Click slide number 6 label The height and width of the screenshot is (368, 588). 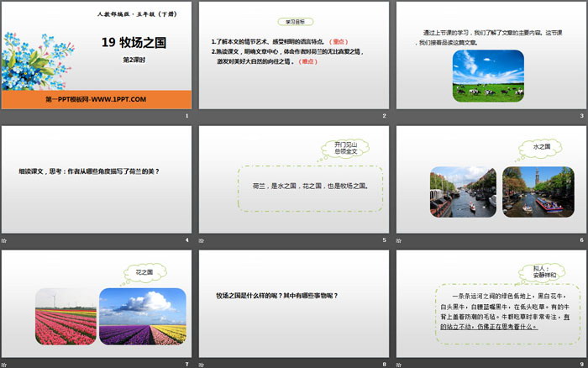point(582,240)
